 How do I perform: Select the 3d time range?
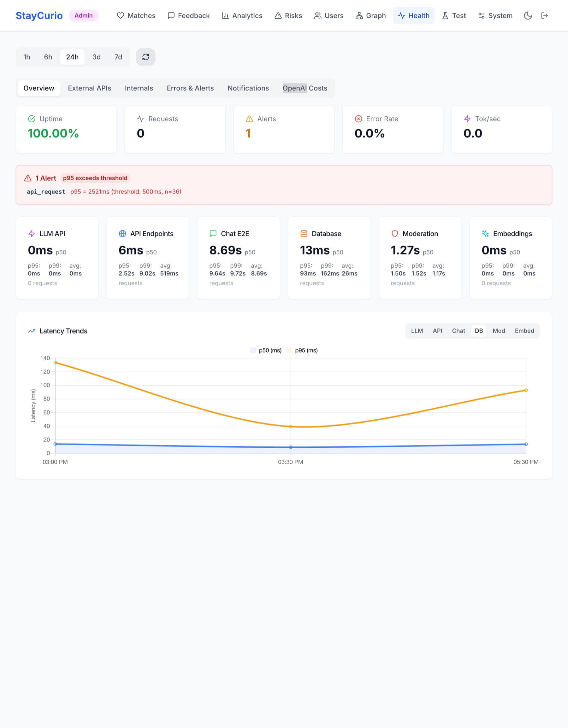pyautogui.click(x=96, y=57)
